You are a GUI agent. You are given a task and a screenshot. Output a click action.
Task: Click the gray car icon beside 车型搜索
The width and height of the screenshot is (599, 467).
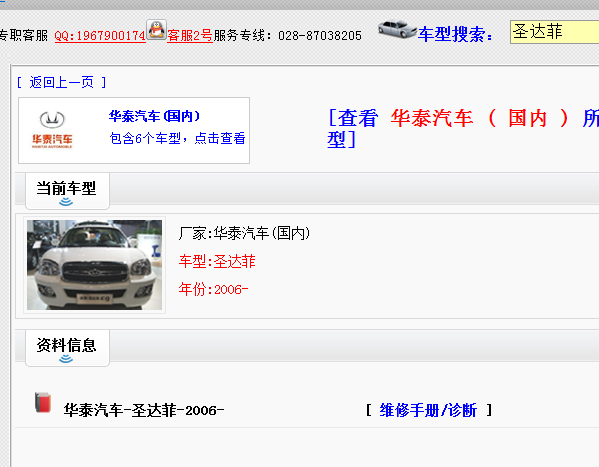point(397,29)
